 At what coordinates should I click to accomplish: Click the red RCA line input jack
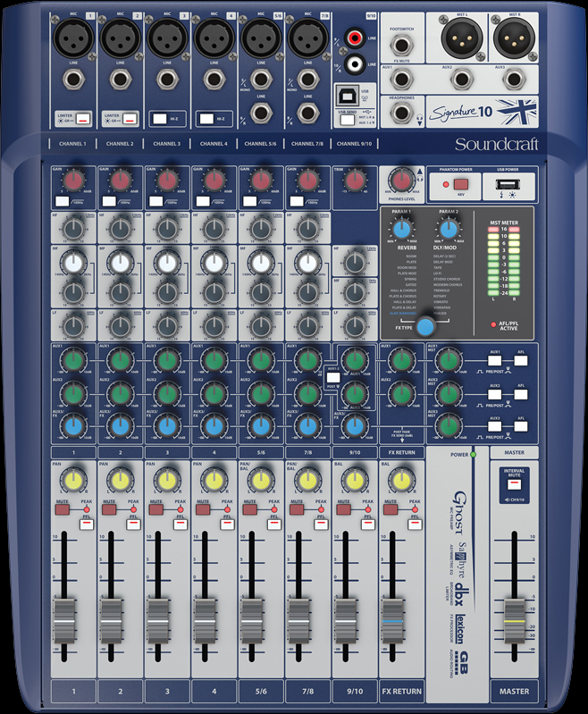click(x=355, y=38)
